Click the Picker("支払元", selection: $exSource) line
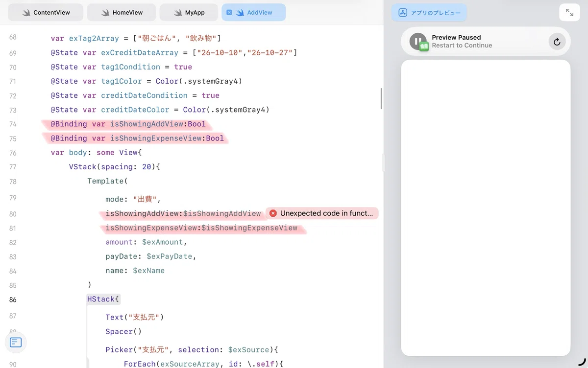The image size is (588, 368). coord(192,349)
